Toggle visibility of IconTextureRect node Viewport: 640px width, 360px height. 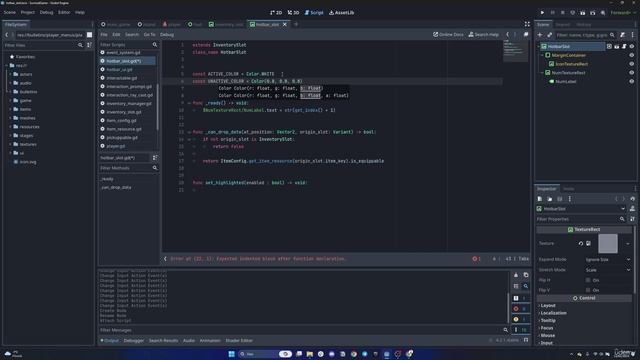(632, 64)
